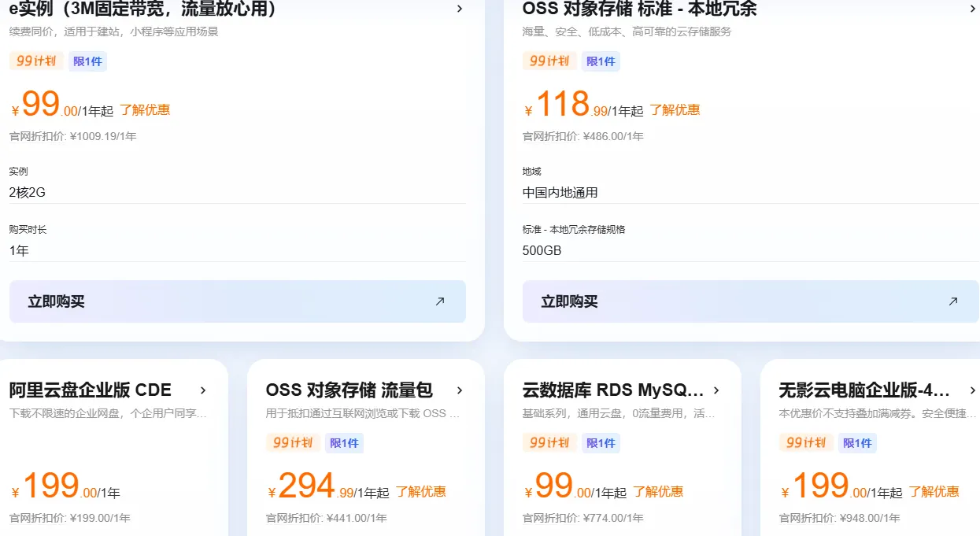Click 官网折扣价: ¥199.00/1年 text

70,518
